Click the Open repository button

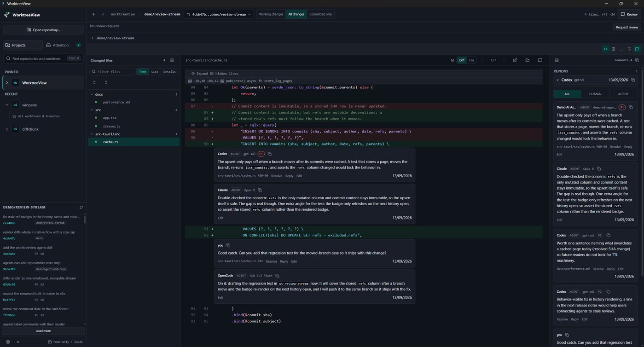click(43, 30)
